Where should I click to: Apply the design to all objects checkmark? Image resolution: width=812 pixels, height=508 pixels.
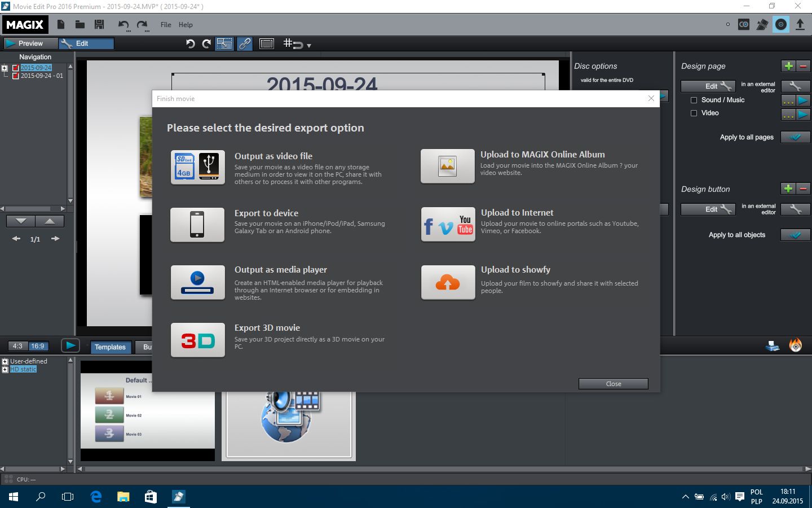point(796,235)
